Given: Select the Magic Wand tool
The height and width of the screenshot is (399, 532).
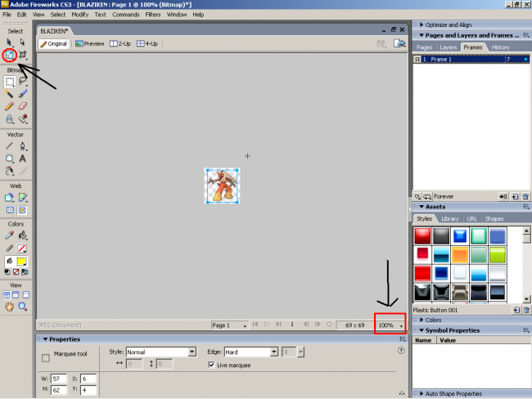Looking at the screenshot, I should tap(9, 93).
